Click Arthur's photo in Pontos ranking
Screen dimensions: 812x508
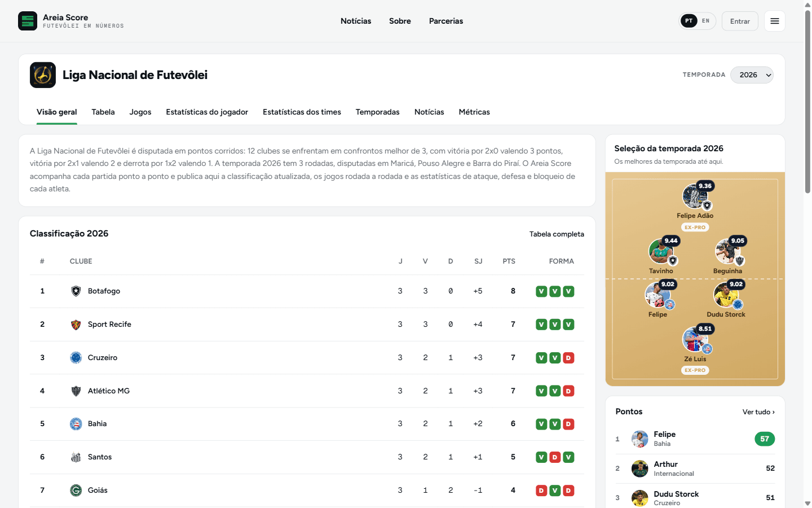click(640, 468)
